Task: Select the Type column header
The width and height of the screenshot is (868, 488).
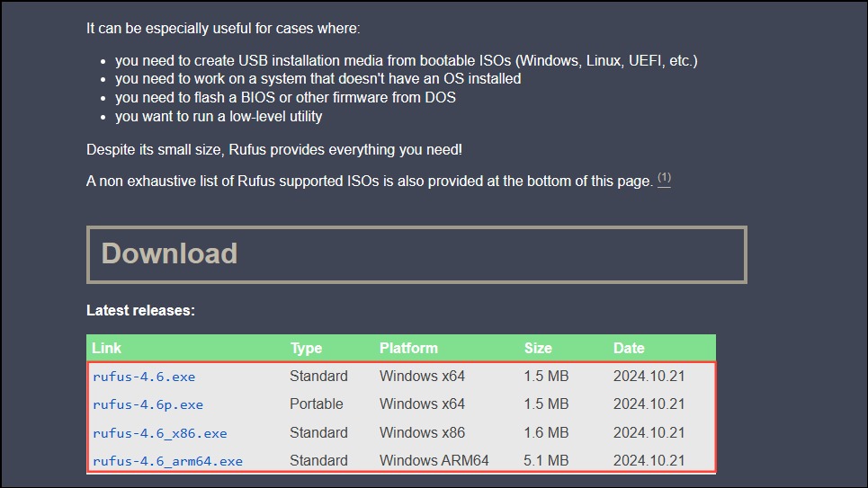Action: tap(306, 348)
